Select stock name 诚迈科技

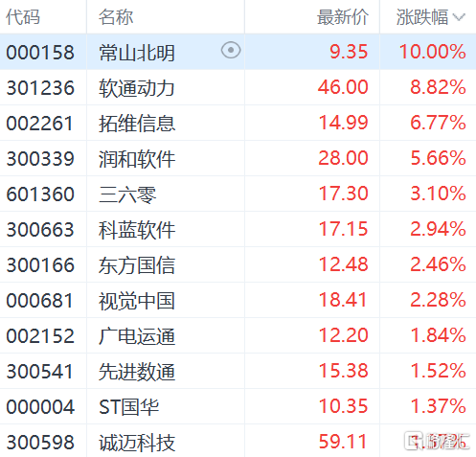[x=137, y=444]
